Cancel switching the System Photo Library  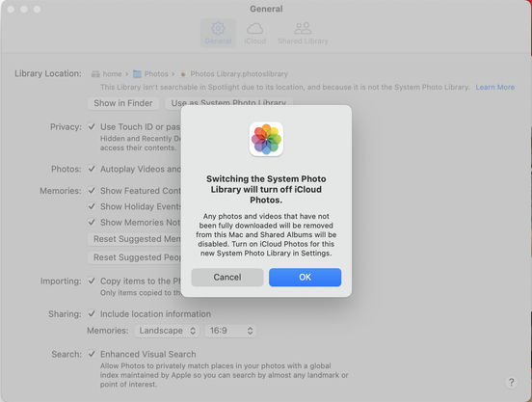[227, 278]
